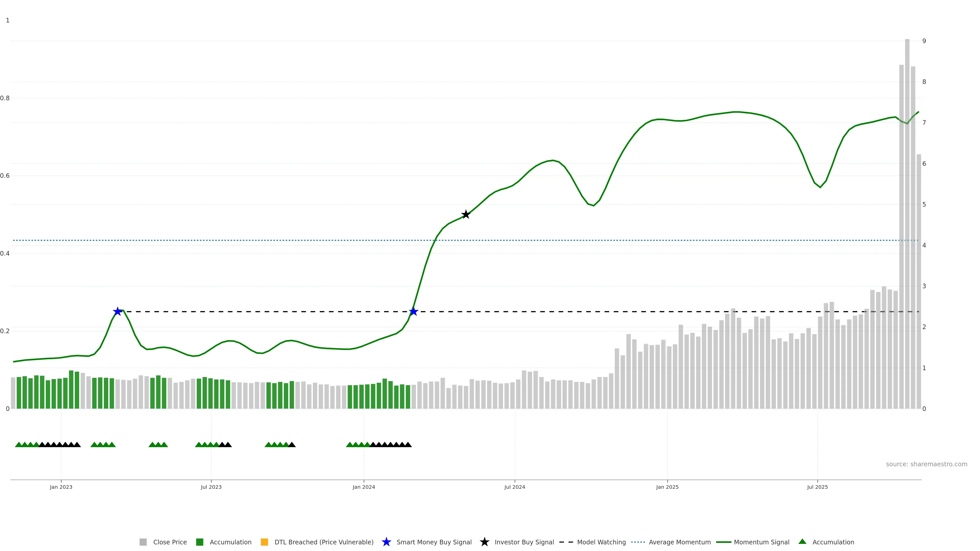Toggle Close Price legend entry
The width and height of the screenshot is (980, 551).
pyautogui.click(x=170, y=542)
